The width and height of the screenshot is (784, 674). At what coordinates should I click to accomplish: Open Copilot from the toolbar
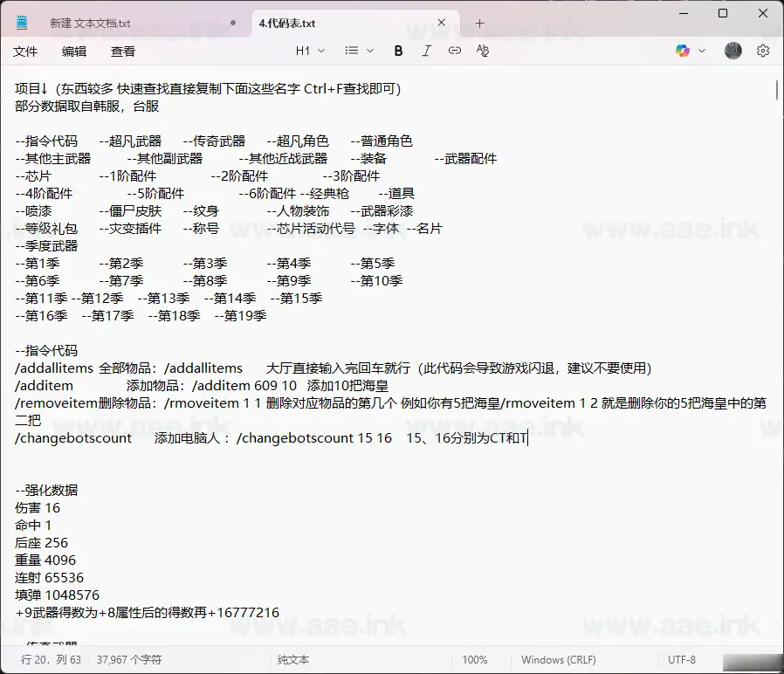coord(683,51)
